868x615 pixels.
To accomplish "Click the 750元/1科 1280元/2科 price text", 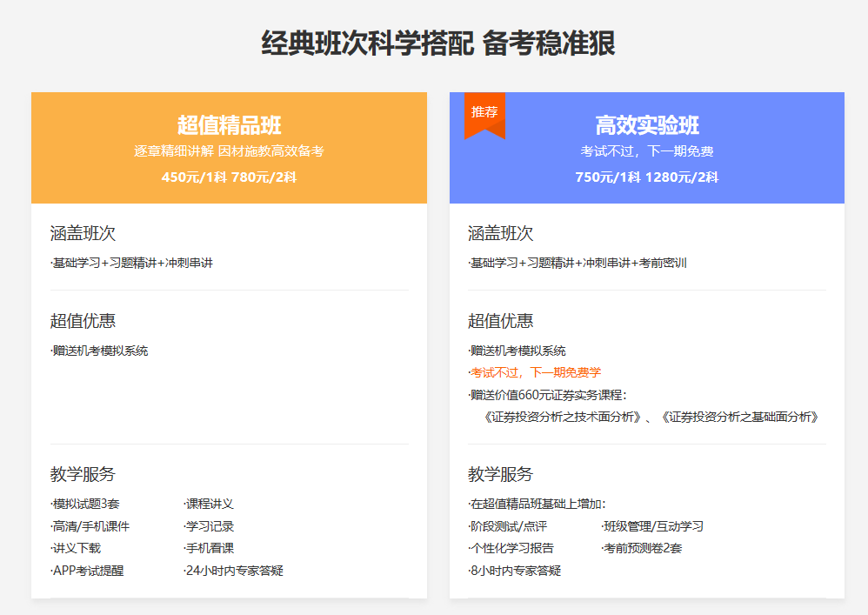I will tap(647, 177).
